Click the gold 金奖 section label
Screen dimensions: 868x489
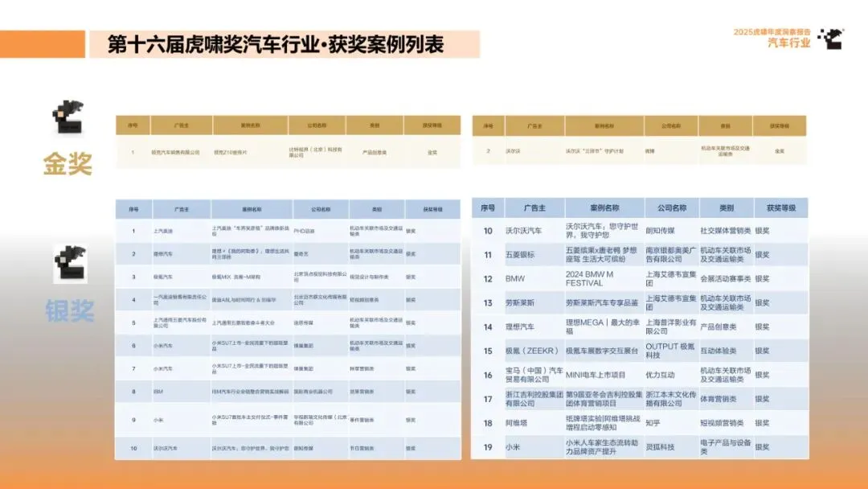(68, 165)
